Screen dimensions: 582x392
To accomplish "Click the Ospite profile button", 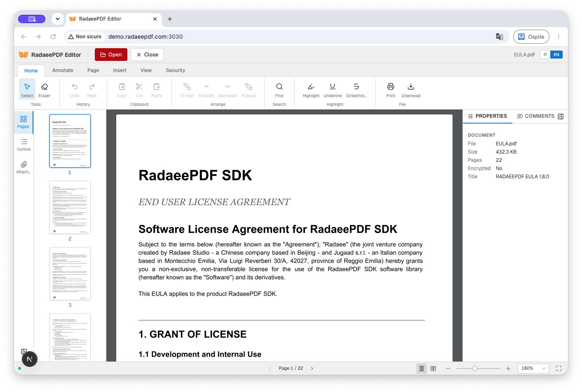I will [531, 37].
